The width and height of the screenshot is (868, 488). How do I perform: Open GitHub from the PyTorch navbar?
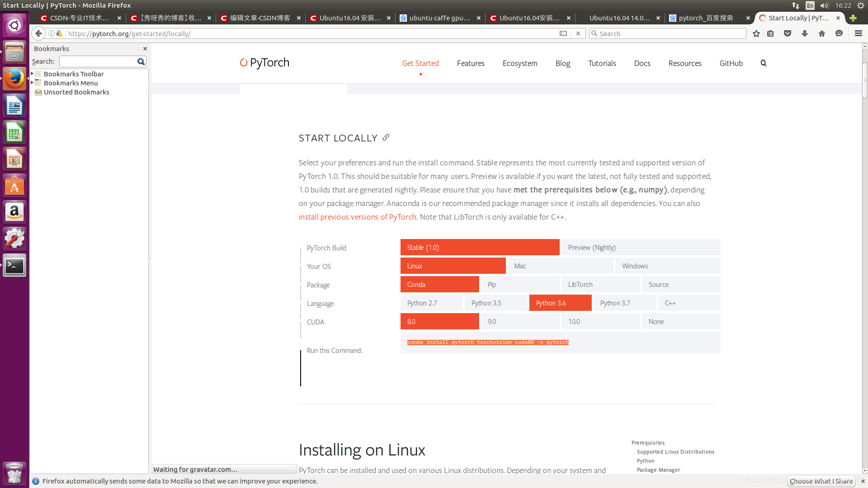731,63
